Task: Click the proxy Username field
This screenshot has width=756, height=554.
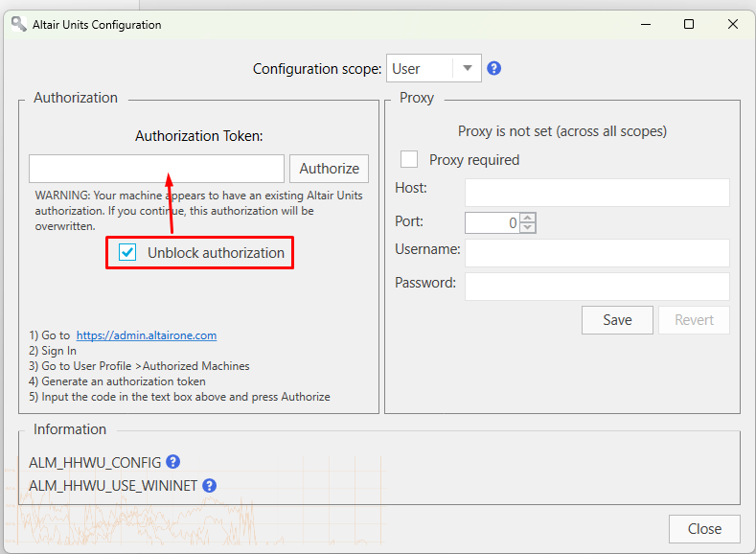Action: click(597, 253)
